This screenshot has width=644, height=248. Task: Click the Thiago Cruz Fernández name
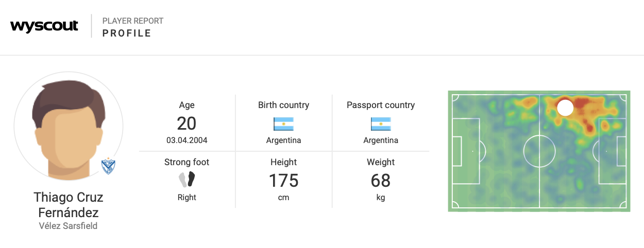coord(69,205)
